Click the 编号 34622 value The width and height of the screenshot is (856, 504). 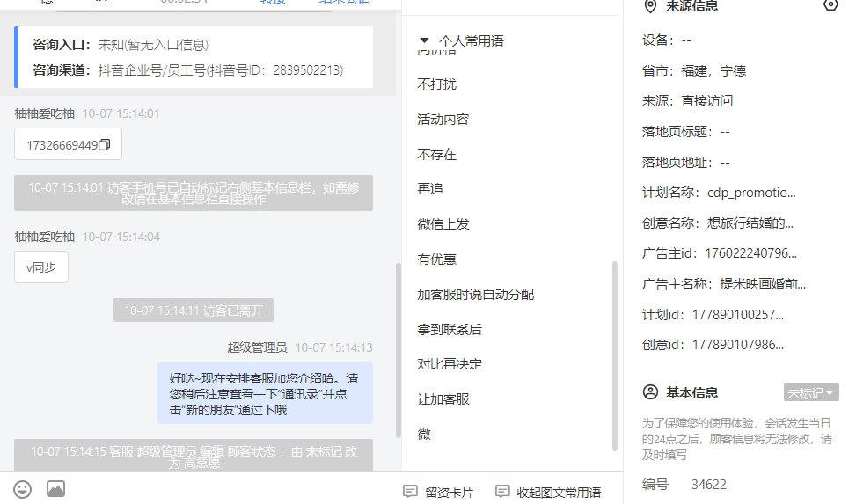point(708,485)
